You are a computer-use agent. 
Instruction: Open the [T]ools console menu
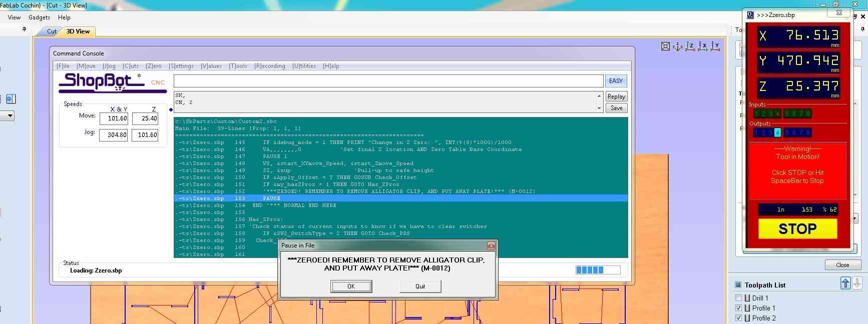pos(238,66)
